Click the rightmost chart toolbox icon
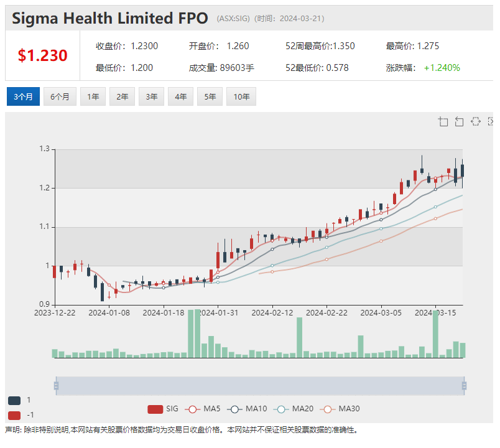500x448 pixels. (490, 123)
